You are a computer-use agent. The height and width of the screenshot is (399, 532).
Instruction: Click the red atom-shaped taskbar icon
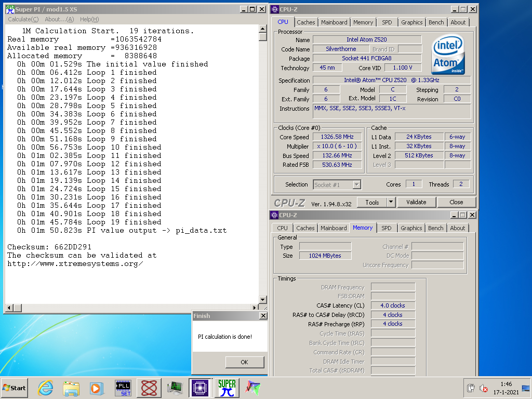tap(149, 388)
